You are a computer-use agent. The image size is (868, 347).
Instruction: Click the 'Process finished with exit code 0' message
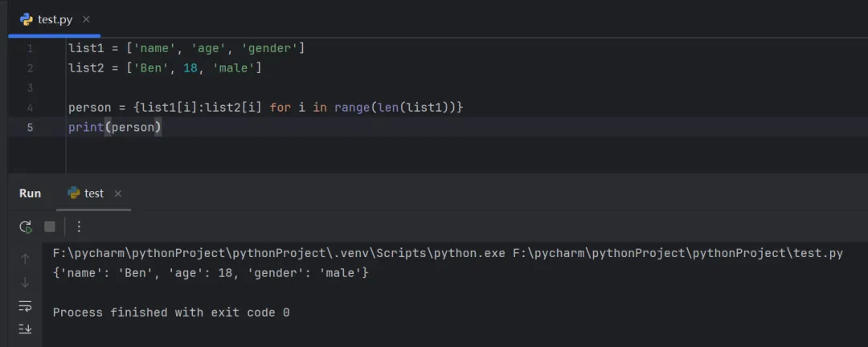point(171,312)
